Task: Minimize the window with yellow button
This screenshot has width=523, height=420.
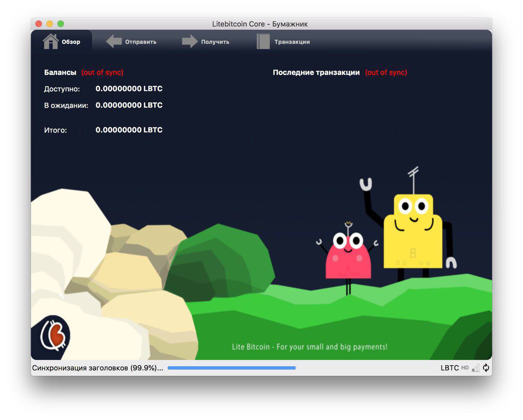Action: click(x=50, y=24)
